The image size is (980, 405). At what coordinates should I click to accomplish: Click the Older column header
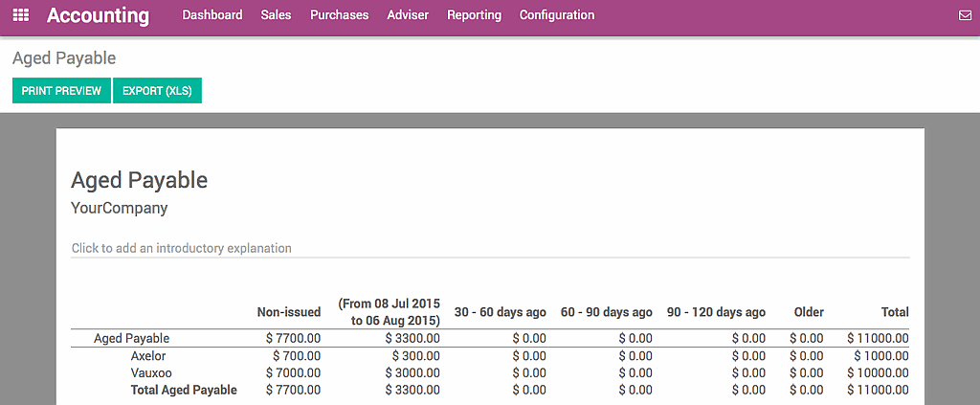click(809, 312)
